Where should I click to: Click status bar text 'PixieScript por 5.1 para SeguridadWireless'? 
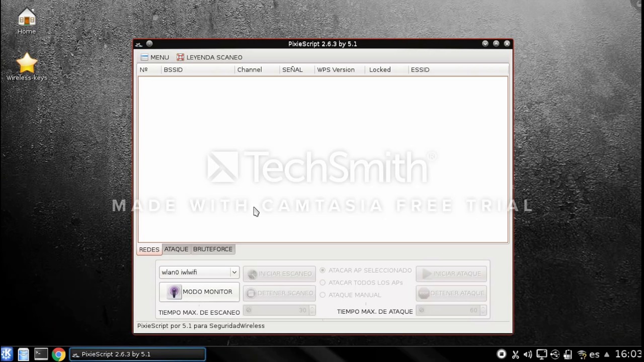tap(201, 326)
